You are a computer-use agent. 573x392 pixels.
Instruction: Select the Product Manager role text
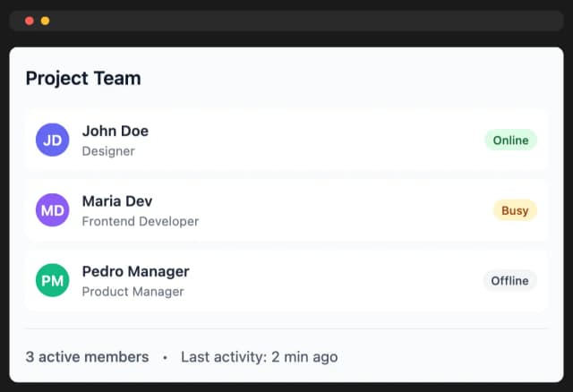coord(133,291)
